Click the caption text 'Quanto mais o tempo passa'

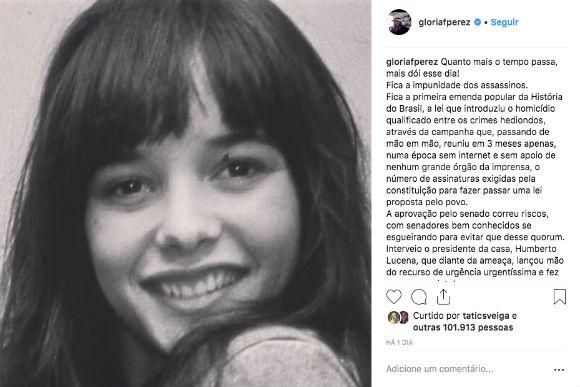(x=499, y=62)
